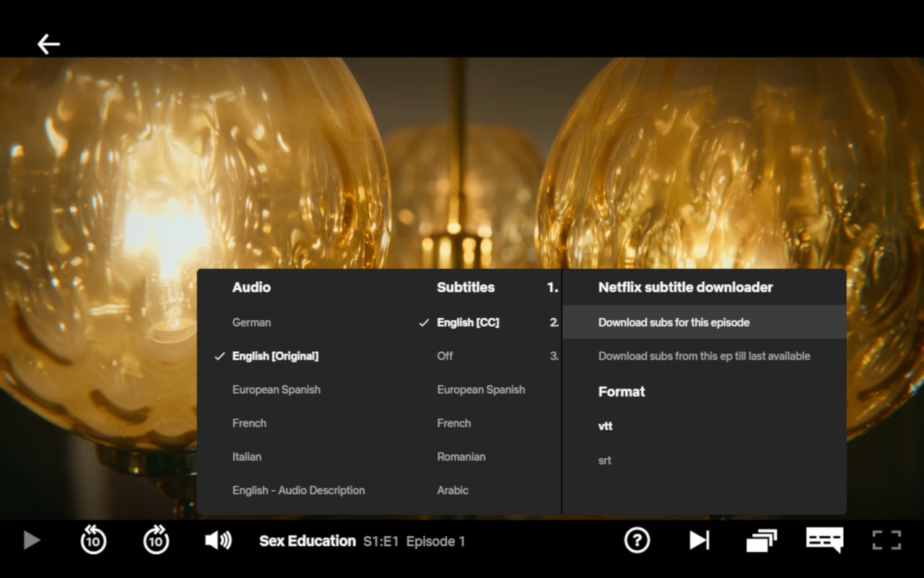Choose vtt subtitle format
This screenshot has width=924, height=578.
tap(606, 426)
